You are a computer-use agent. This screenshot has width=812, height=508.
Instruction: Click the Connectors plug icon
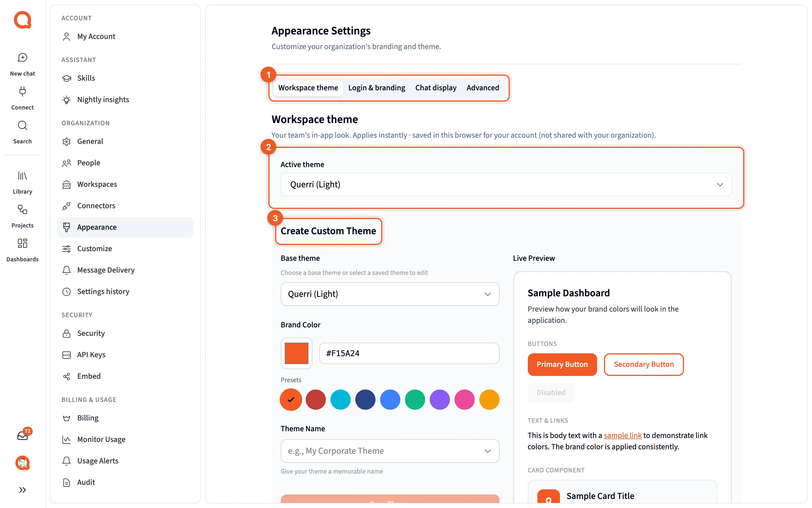[x=67, y=206]
